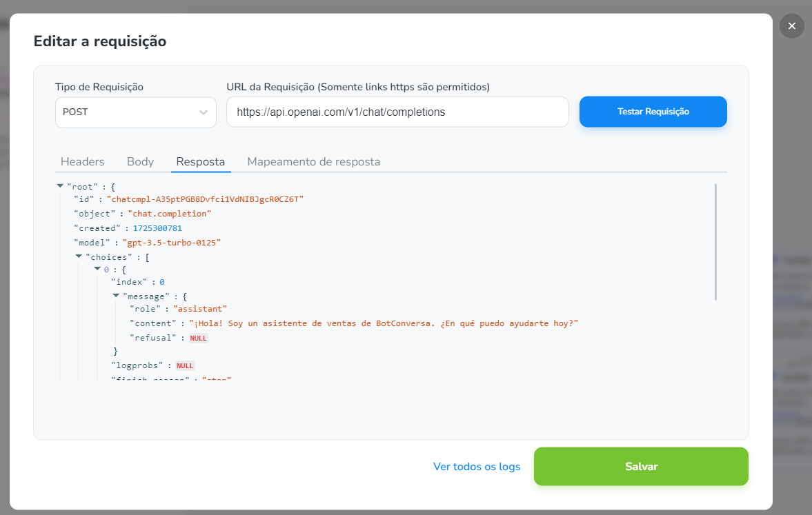Collapse the array item 0 arrow
The image size is (812, 515).
pyautogui.click(x=97, y=269)
